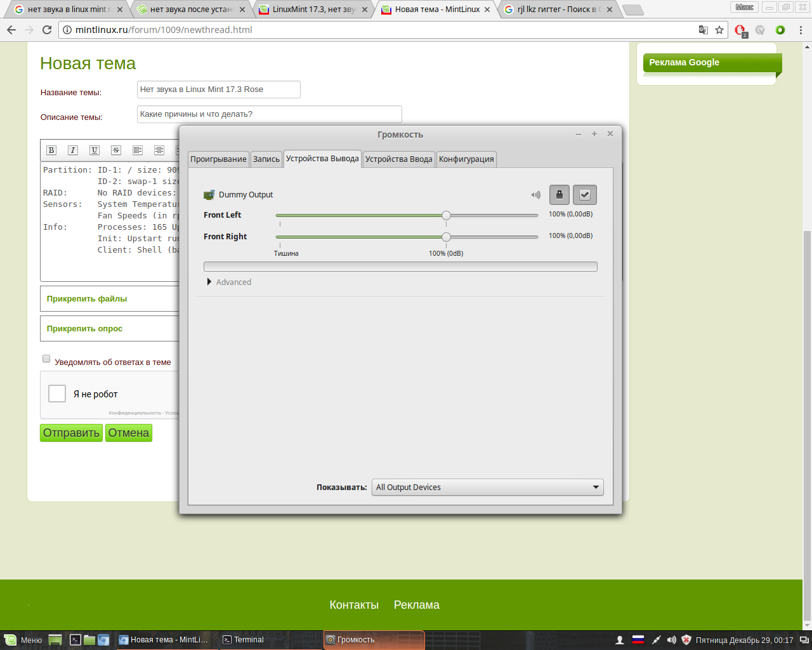This screenshot has width=812, height=650.
Task: Bookmark this page with the star icon
Action: pos(719,30)
